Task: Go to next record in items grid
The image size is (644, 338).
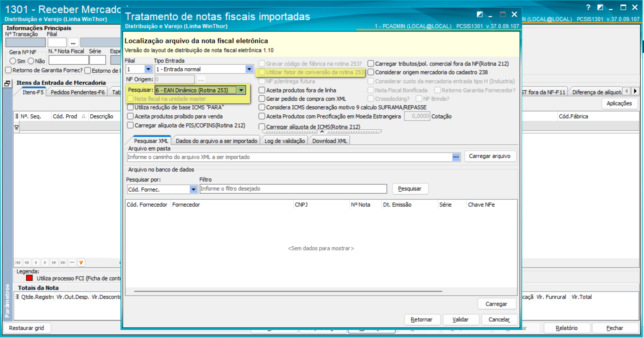Action: pyautogui.click(x=45, y=263)
